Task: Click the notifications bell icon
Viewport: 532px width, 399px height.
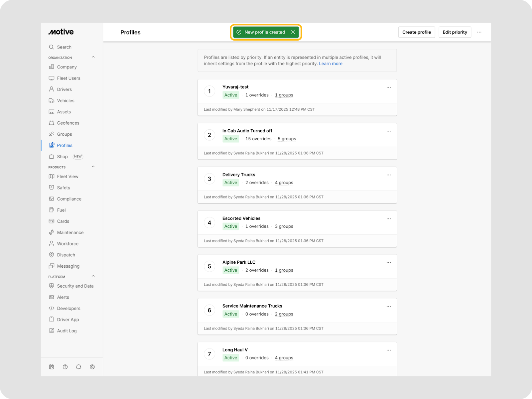Action: [x=78, y=367]
